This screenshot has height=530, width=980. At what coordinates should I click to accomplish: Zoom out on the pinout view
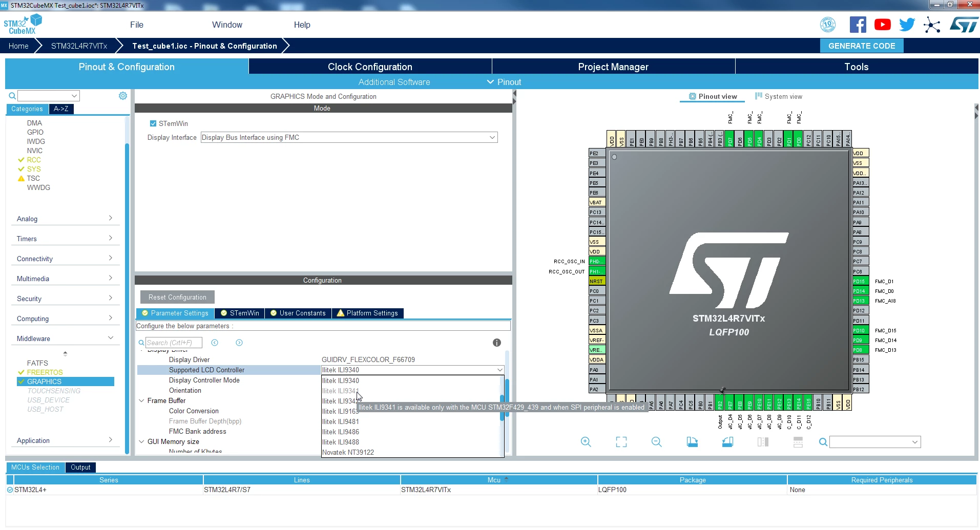(657, 442)
